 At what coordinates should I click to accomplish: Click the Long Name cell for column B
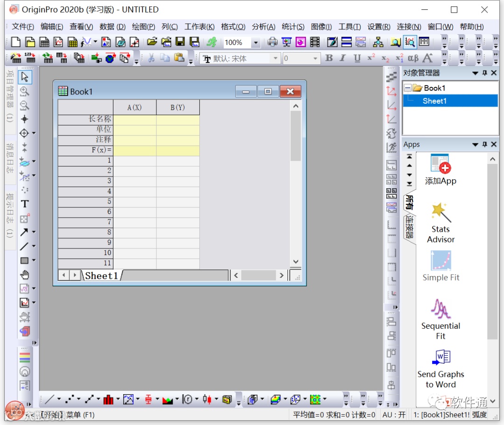coord(178,120)
